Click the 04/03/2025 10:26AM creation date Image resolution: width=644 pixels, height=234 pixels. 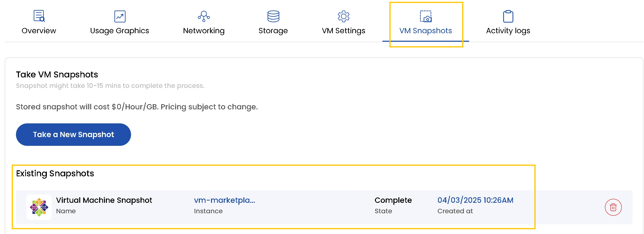click(x=475, y=200)
